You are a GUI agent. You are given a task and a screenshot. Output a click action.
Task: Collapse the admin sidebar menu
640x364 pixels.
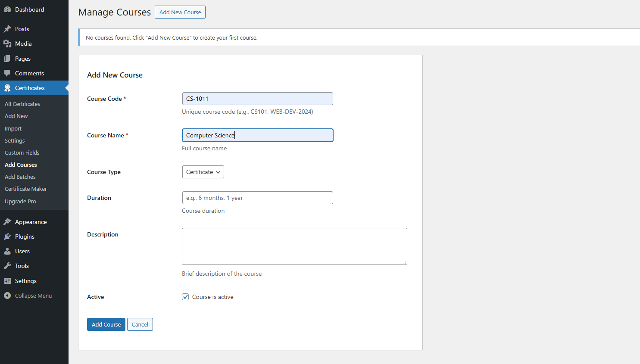28,296
